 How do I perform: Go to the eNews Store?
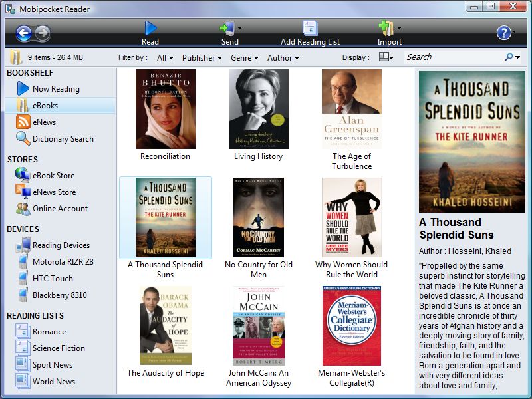[x=55, y=192]
